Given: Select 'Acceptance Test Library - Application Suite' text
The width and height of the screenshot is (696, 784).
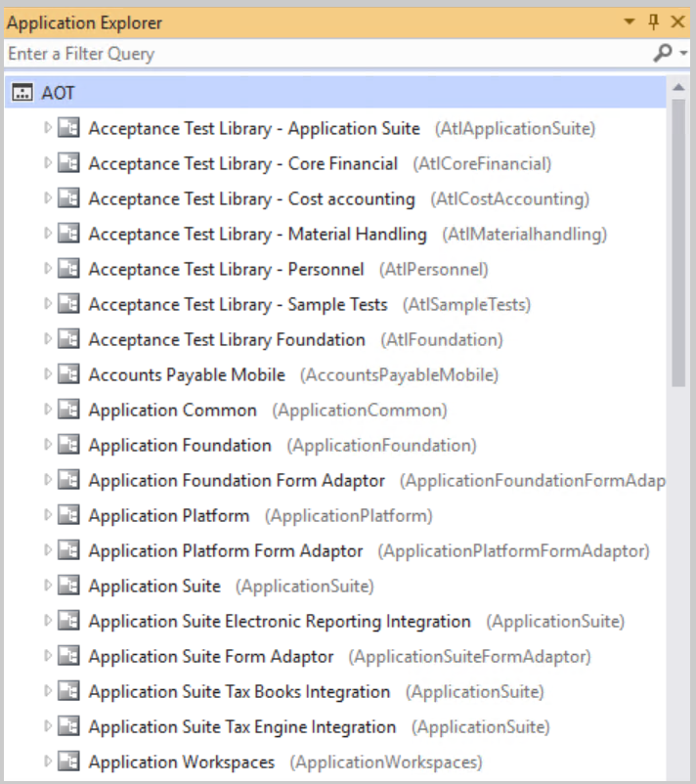Looking at the screenshot, I should click(x=254, y=128).
